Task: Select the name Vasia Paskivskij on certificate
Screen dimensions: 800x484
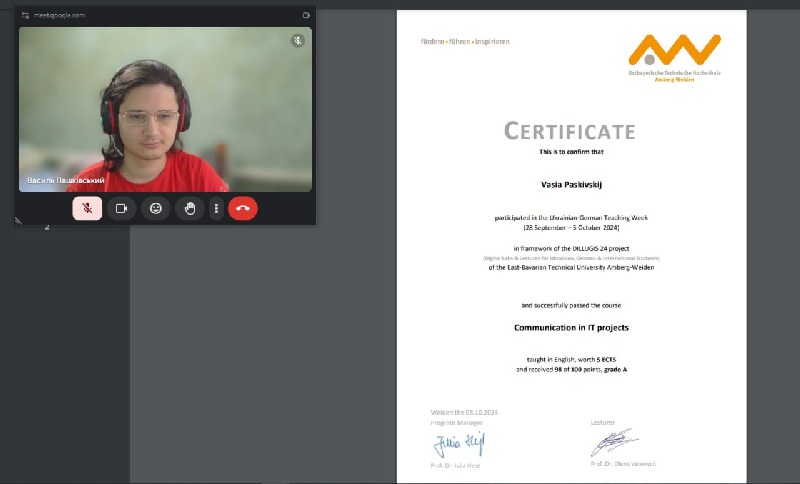Action: [571, 185]
